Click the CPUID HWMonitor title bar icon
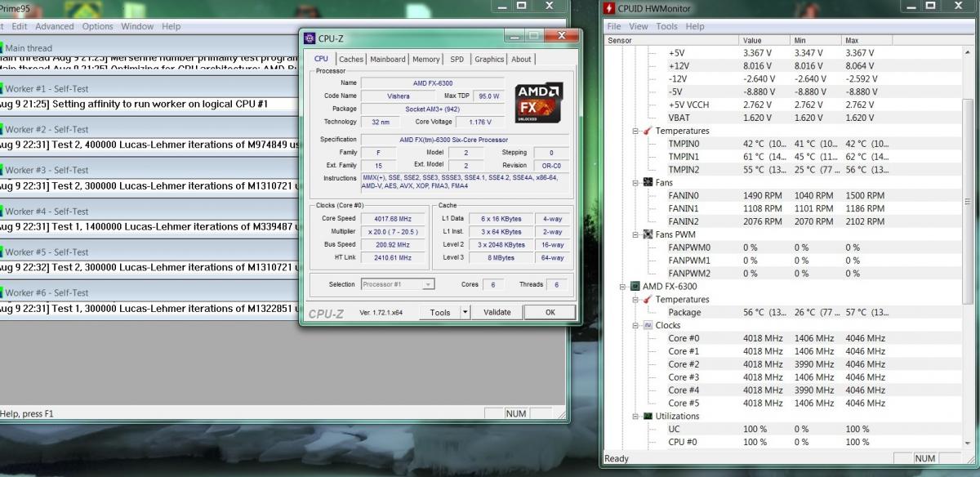 pos(609,8)
